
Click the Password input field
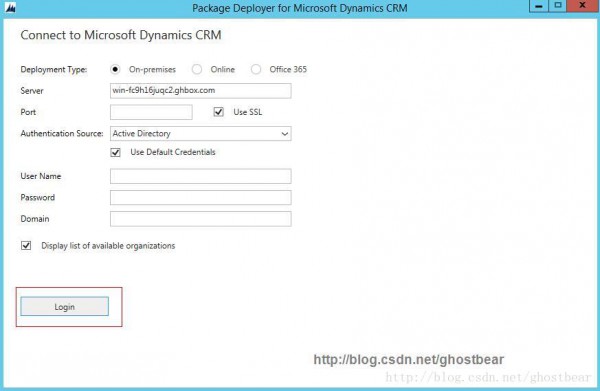coord(201,197)
